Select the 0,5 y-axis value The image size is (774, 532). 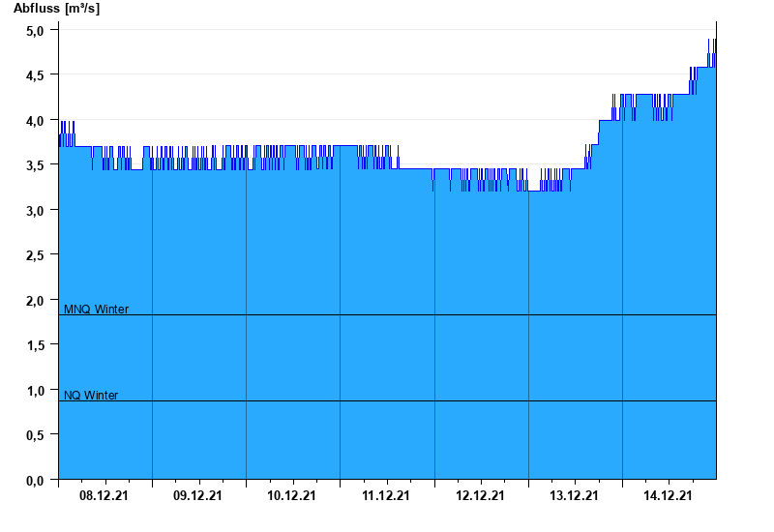point(35,435)
